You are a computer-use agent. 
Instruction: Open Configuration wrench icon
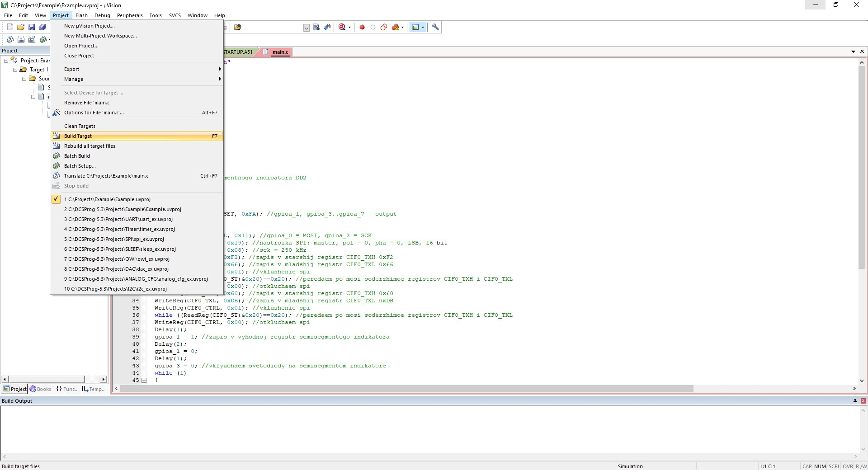[435, 27]
